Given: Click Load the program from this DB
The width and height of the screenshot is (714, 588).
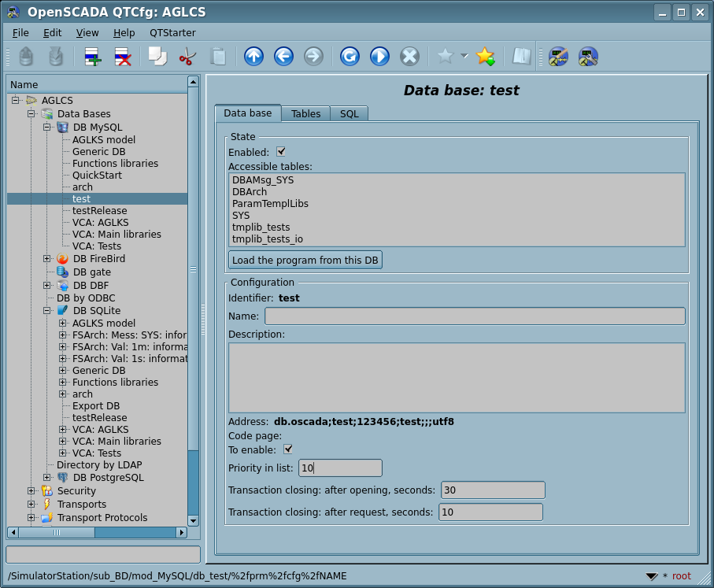Looking at the screenshot, I should coord(305,261).
